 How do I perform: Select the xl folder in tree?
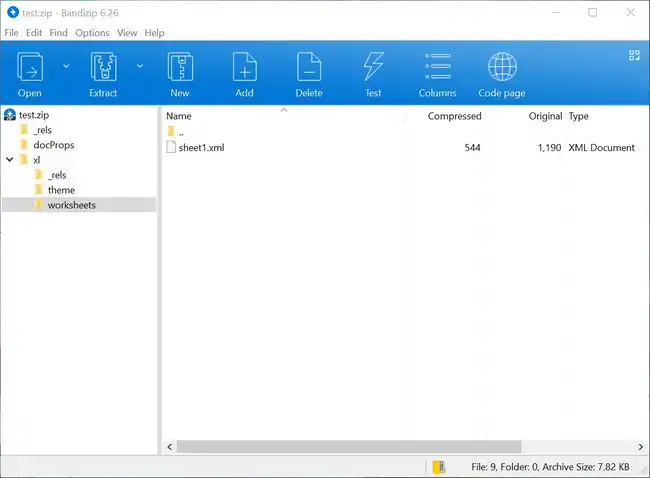coord(36,160)
